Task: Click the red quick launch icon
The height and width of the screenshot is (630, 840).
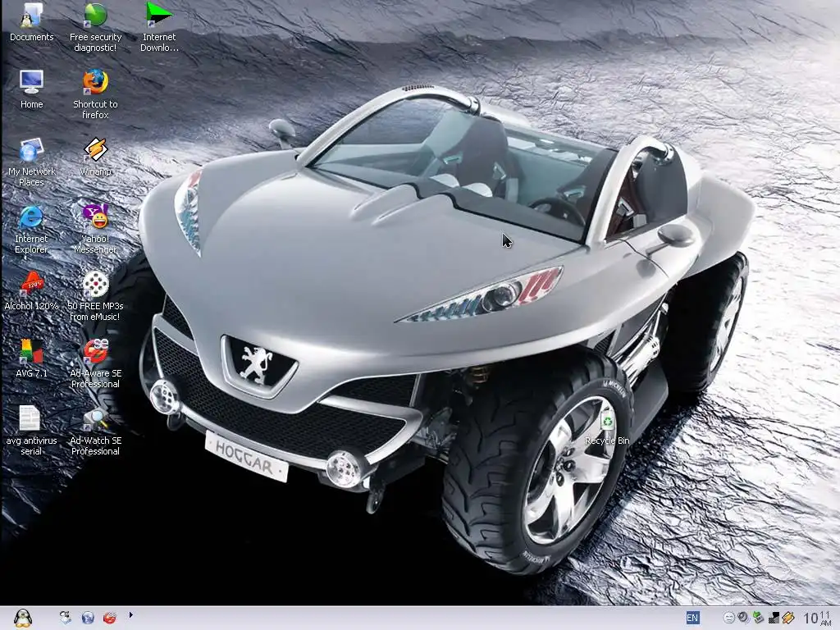Action: pyautogui.click(x=110, y=618)
